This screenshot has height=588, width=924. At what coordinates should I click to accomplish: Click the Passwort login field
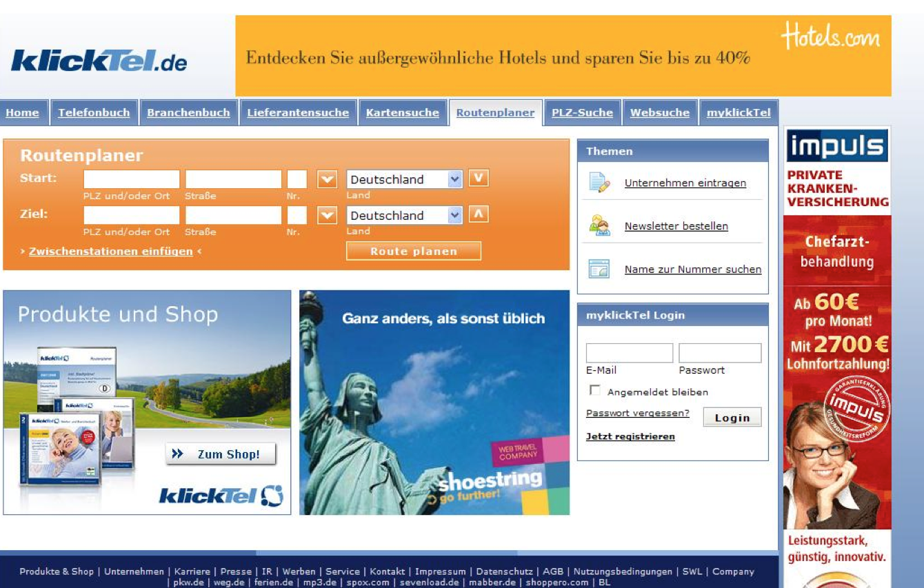pos(720,353)
